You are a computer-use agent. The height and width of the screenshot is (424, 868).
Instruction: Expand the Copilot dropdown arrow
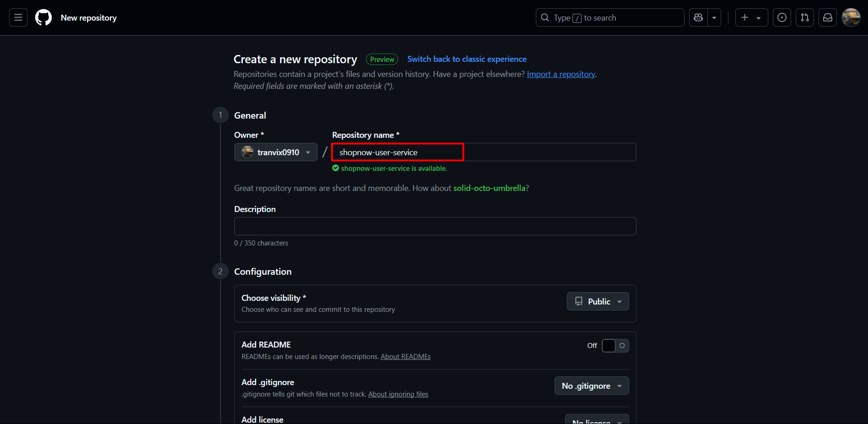714,17
